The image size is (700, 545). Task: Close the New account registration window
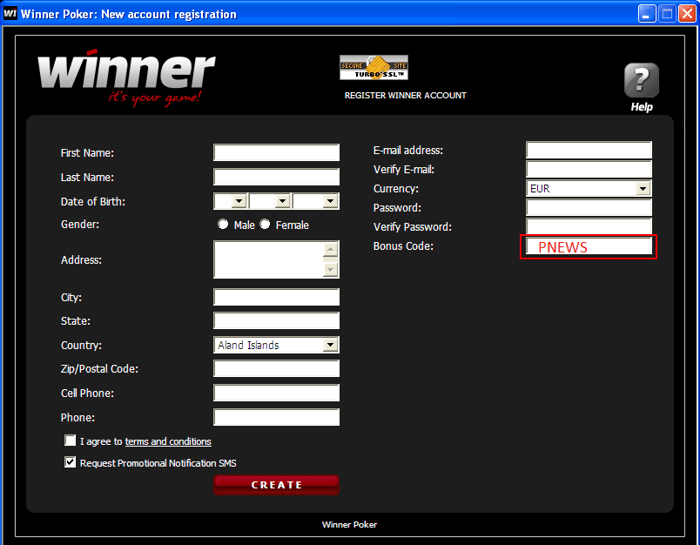coord(688,13)
